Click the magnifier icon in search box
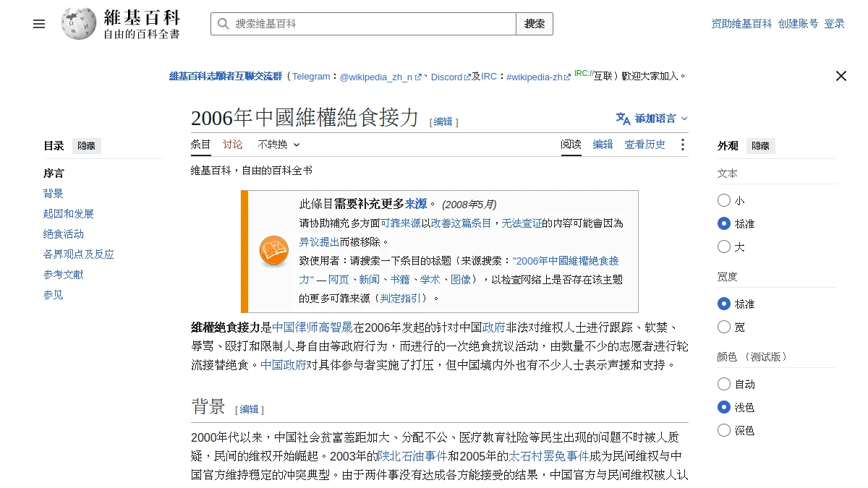This screenshot has width=868, height=488. (x=224, y=24)
